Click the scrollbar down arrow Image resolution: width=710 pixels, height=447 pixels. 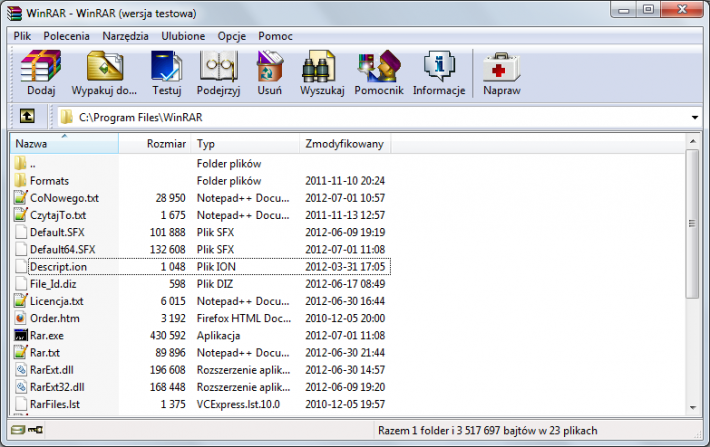(x=693, y=408)
